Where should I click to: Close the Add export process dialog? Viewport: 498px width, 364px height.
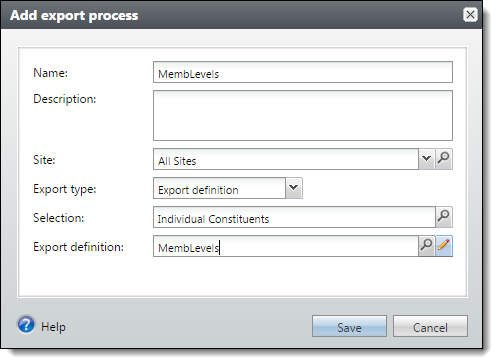click(470, 15)
